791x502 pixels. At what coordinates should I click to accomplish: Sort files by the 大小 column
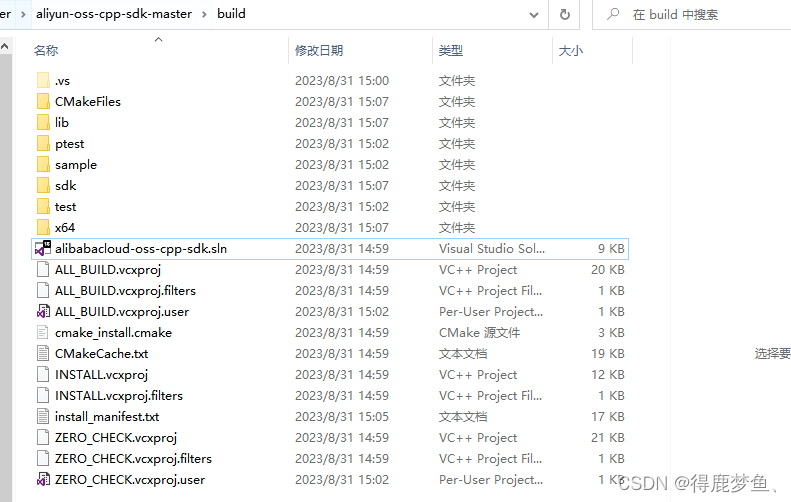[571, 50]
